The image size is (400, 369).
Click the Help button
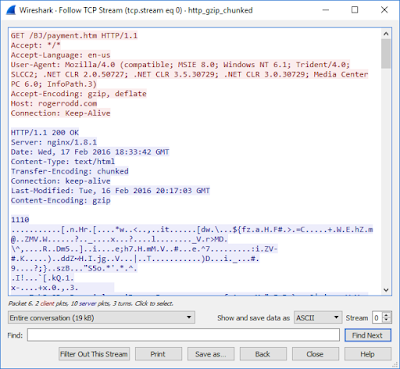tap(367, 354)
